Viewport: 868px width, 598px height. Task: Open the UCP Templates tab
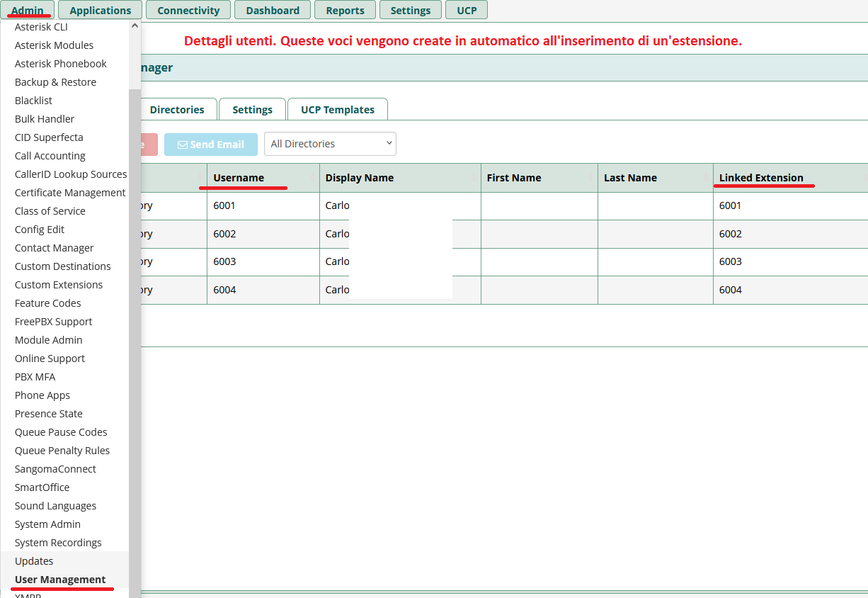(x=338, y=110)
